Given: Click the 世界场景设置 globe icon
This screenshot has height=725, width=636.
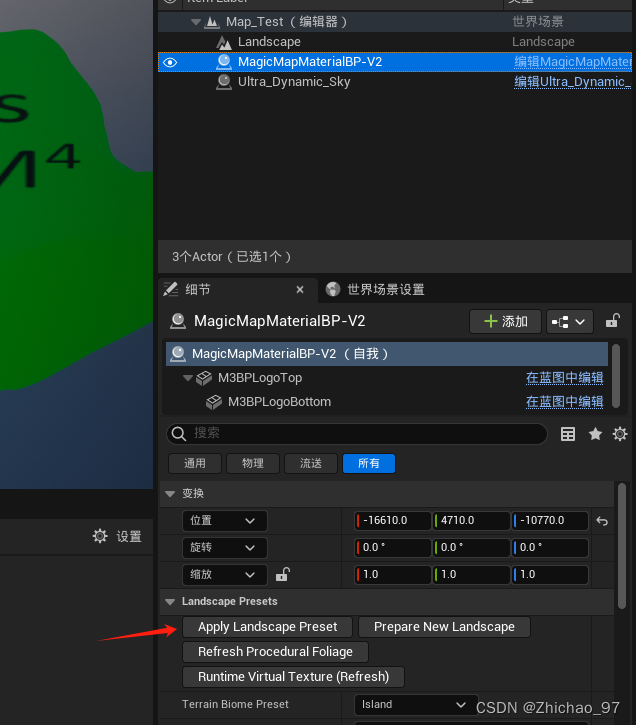Looking at the screenshot, I should (333, 289).
